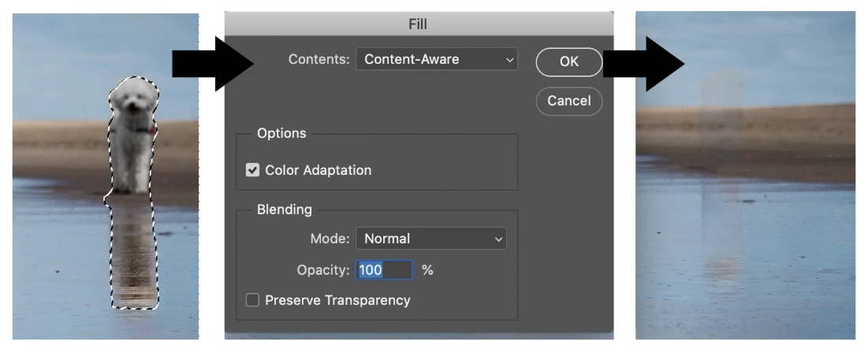Enable the Preserve Transparency checkbox
868x352 pixels.
point(252,300)
